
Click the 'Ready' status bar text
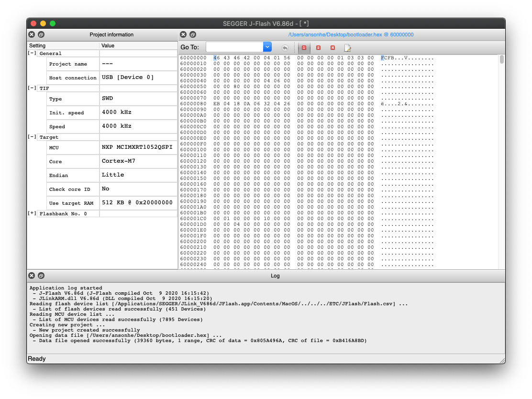click(37, 359)
